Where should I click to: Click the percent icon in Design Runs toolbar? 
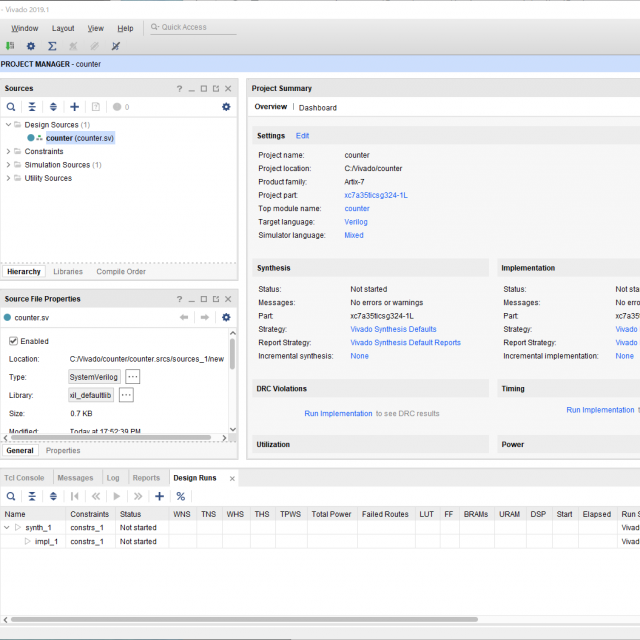tap(181, 496)
